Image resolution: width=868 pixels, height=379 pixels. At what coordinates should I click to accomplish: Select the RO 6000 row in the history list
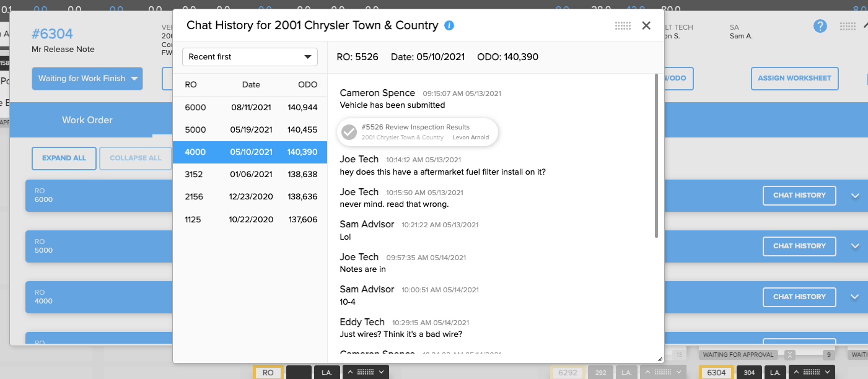[250, 107]
